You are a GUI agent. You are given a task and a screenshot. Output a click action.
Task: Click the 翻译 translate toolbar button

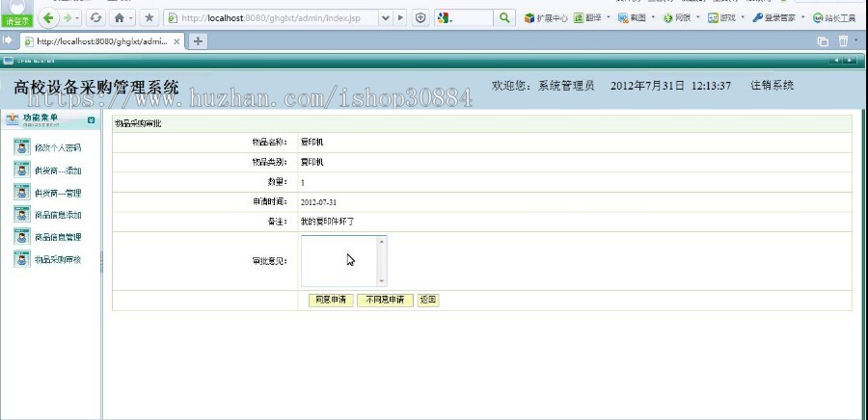point(587,17)
